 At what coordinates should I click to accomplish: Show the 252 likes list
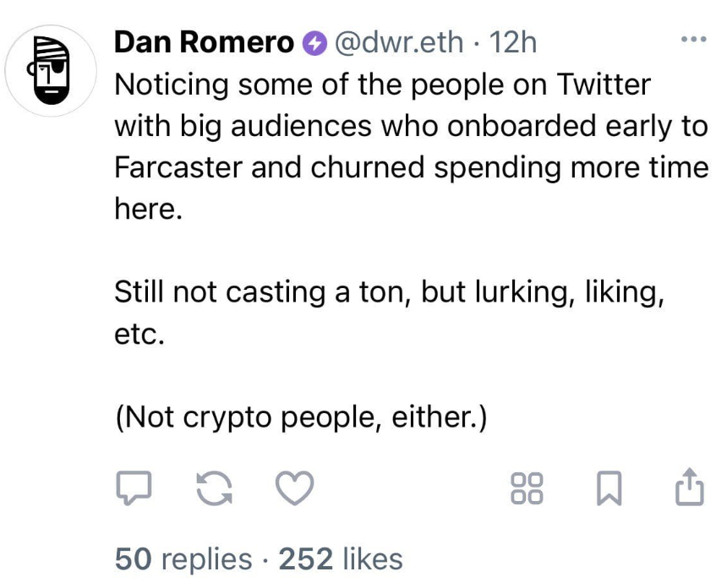[x=341, y=559]
